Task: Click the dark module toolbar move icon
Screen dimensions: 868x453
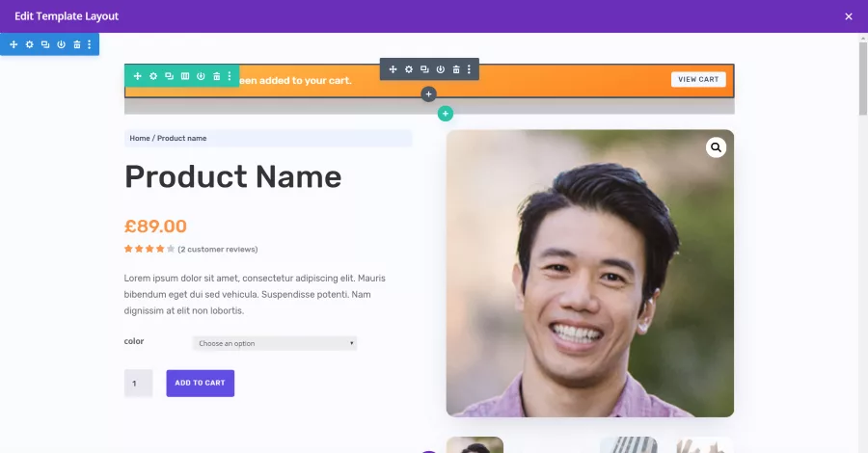Action: coord(393,69)
